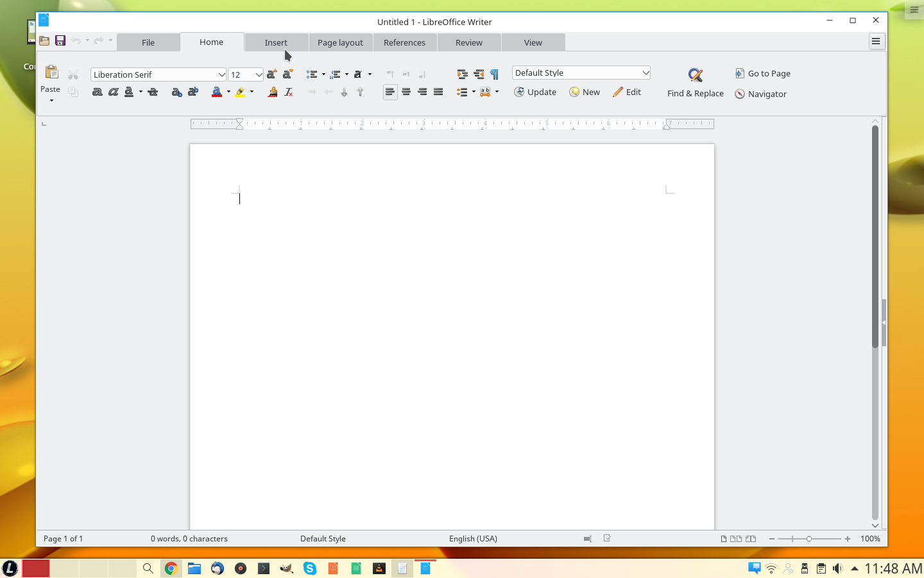Toggle formatting marks with the pilcrow icon
The width and height of the screenshot is (924, 578).
493,74
